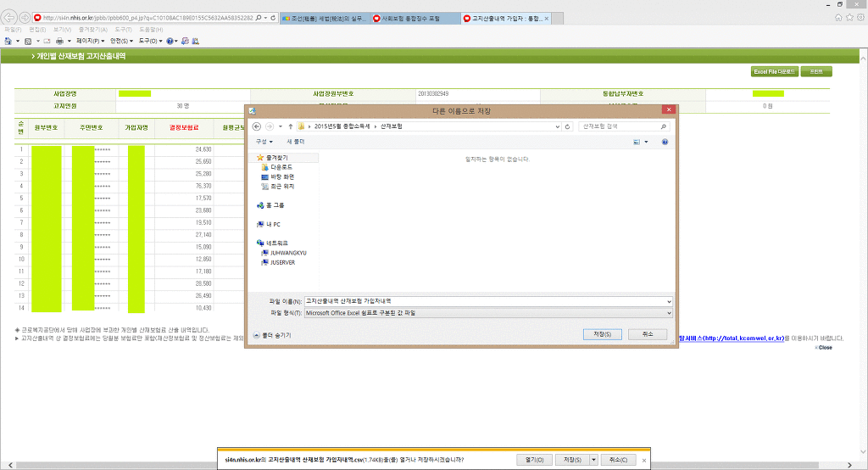Click 저장(S) in the download notification bar

point(572,460)
